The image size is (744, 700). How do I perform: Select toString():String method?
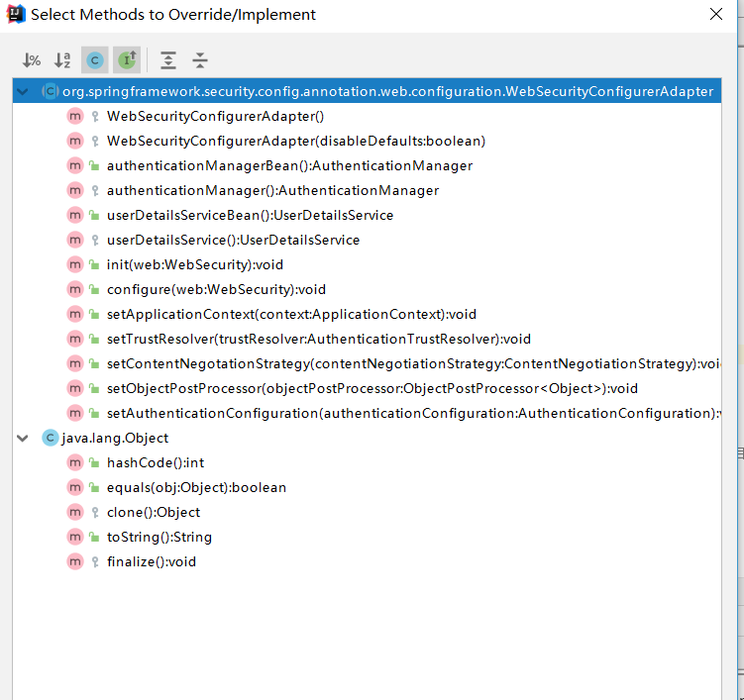coord(159,537)
